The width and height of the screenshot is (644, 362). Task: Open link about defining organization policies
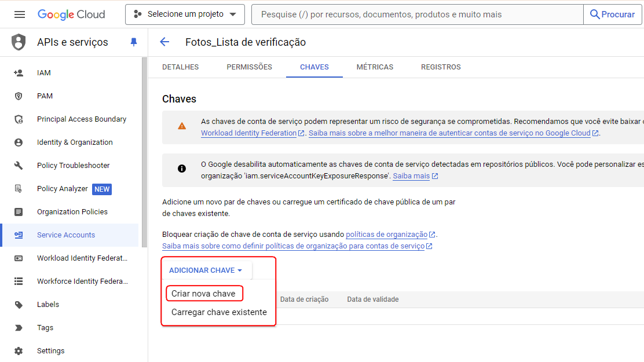pos(297,246)
